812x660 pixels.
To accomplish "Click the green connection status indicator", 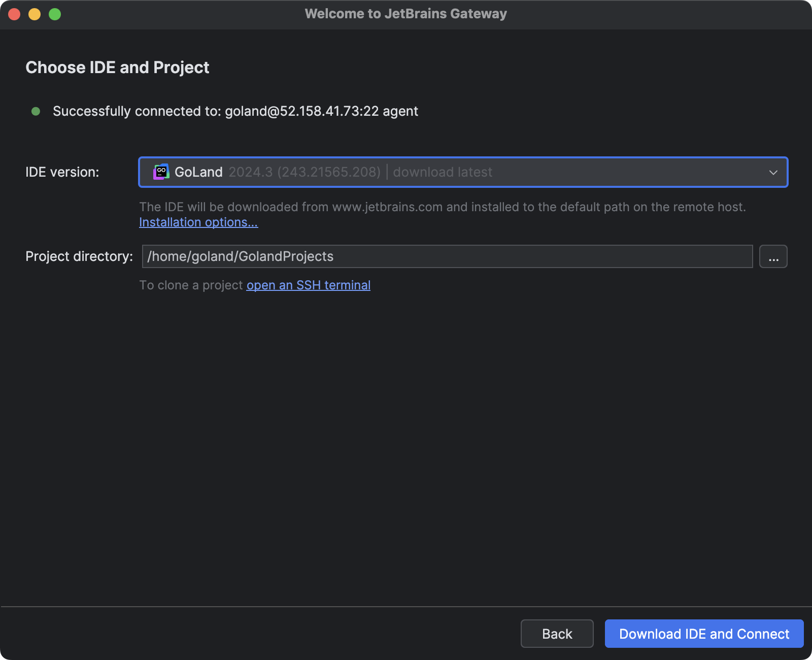I will click(36, 111).
